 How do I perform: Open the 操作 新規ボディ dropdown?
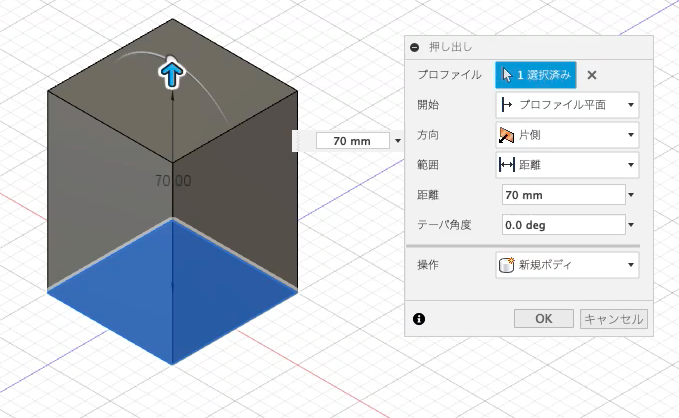(567, 265)
